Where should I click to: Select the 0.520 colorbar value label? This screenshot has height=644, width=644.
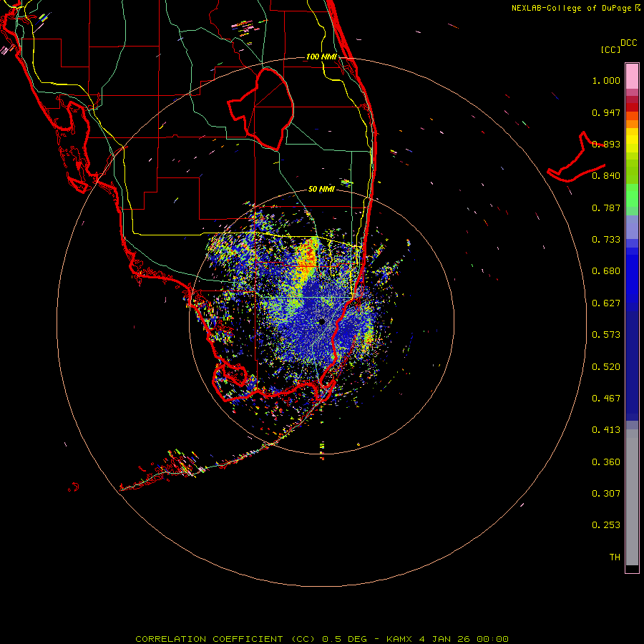(x=606, y=367)
